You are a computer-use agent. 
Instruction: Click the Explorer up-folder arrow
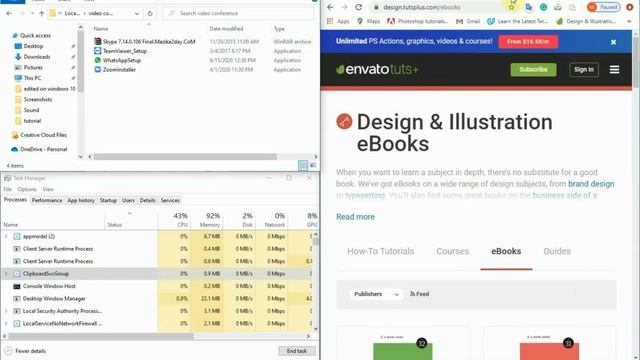click(x=41, y=13)
